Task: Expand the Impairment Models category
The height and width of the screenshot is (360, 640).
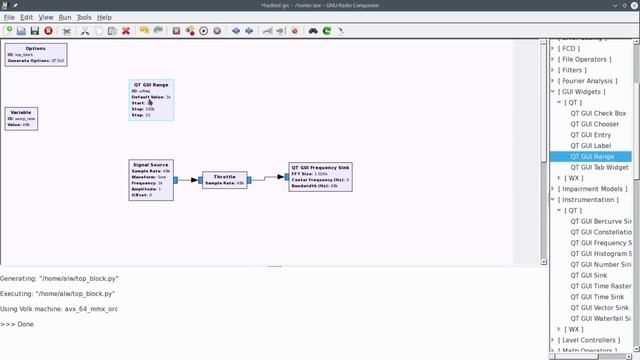Action: (553, 189)
